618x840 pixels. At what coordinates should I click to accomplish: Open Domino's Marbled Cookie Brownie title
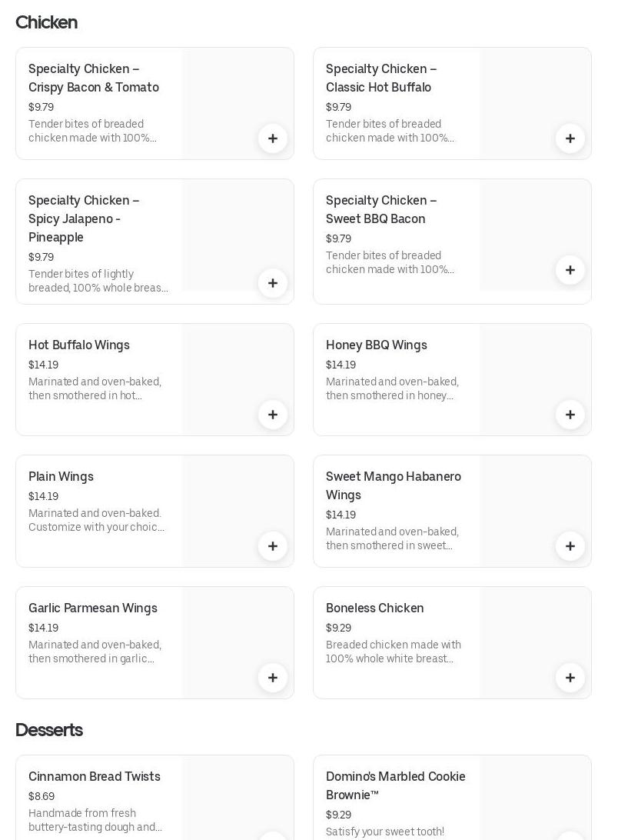coord(395,785)
